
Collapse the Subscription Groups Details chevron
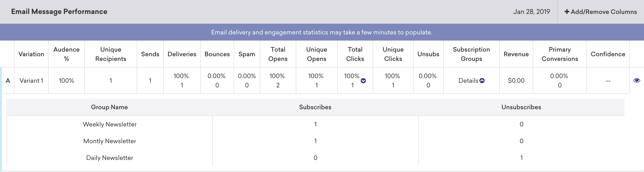point(482,80)
